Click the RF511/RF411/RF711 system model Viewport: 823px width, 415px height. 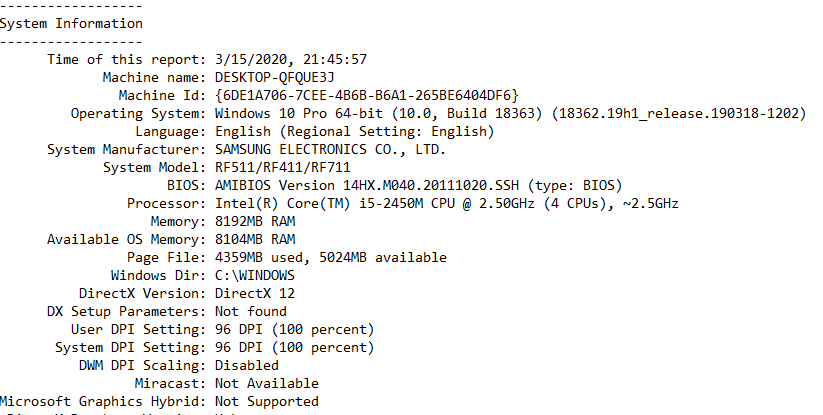[x=283, y=168]
